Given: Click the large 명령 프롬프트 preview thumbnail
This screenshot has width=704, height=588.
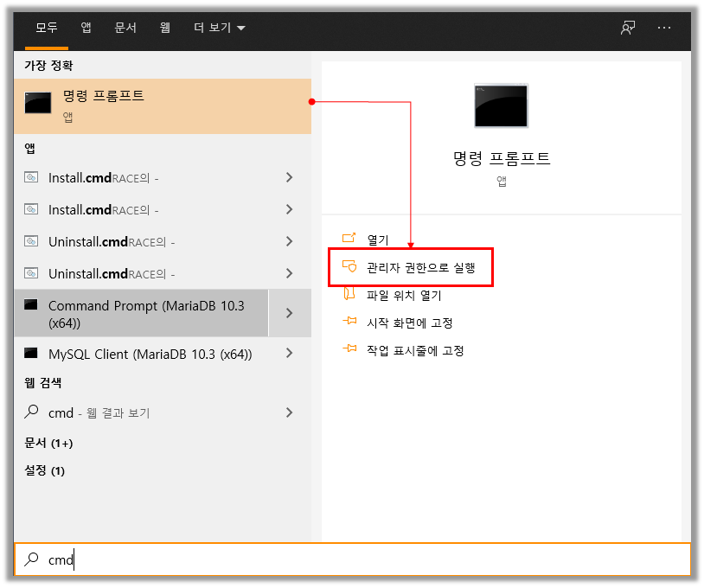Looking at the screenshot, I should [501, 106].
